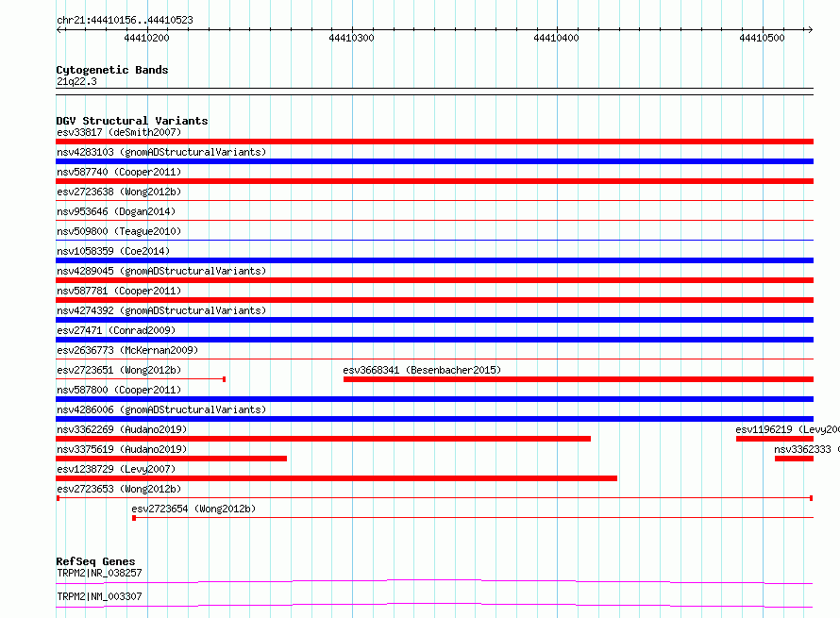Screen dimensions: 840x618
Task: Click the short red bar under nsv3375619
Action: [x=172, y=459]
